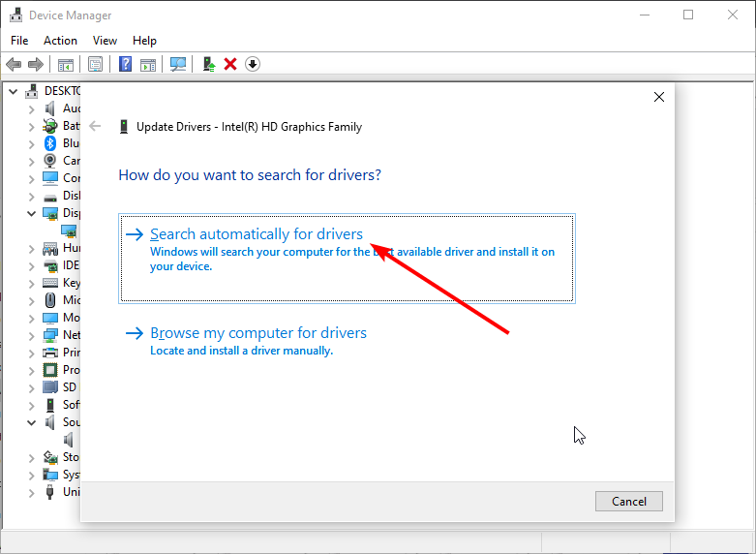Click the Back arrow toolbar icon
Image resolution: width=756 pixels, height=554 pixels.
coord(14,64)
